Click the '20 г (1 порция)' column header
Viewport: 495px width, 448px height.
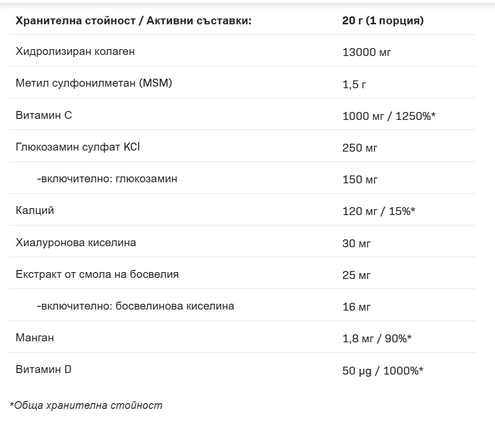point(383,21)
